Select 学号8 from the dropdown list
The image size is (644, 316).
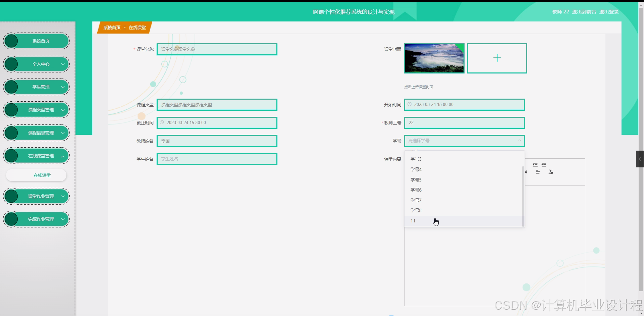(x=464, y=210)
